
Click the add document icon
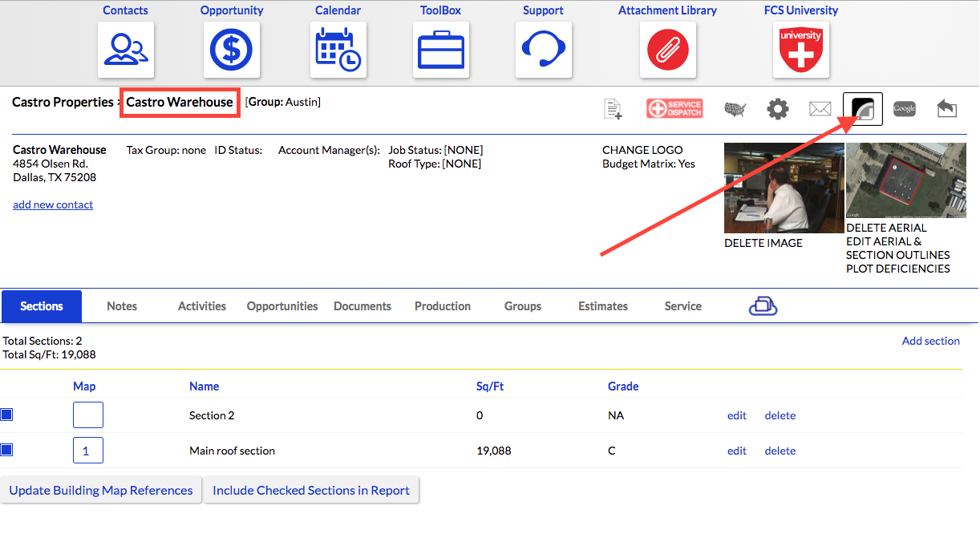[614, 109]
